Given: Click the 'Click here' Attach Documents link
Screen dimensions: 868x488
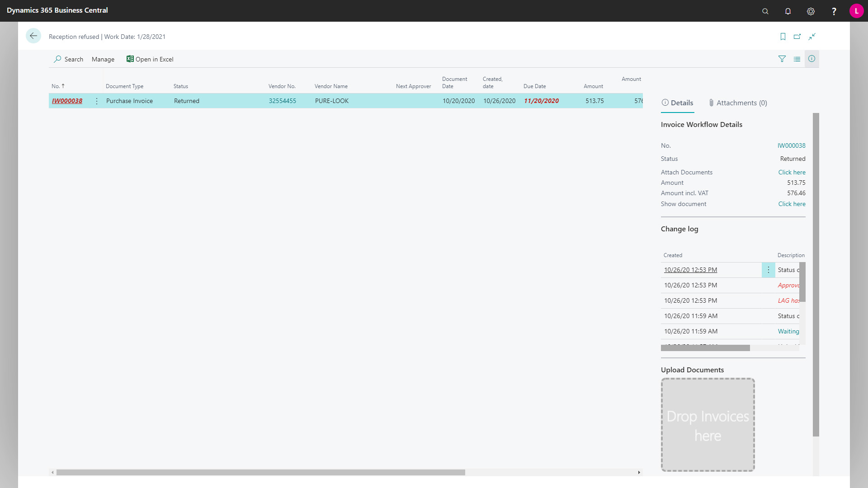Looking at the screenshot, I should [792, 172].
